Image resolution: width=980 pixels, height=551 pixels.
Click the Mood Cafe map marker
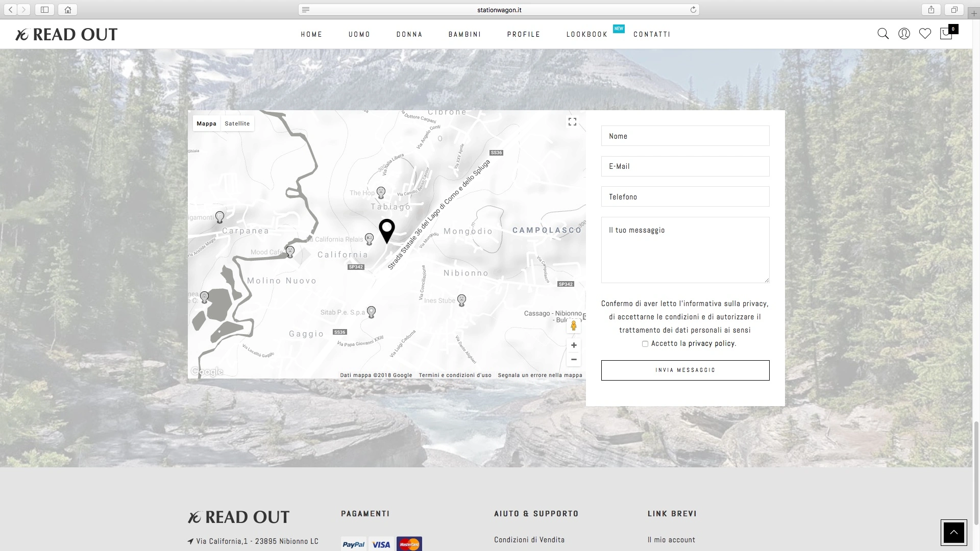pos(290,252)
